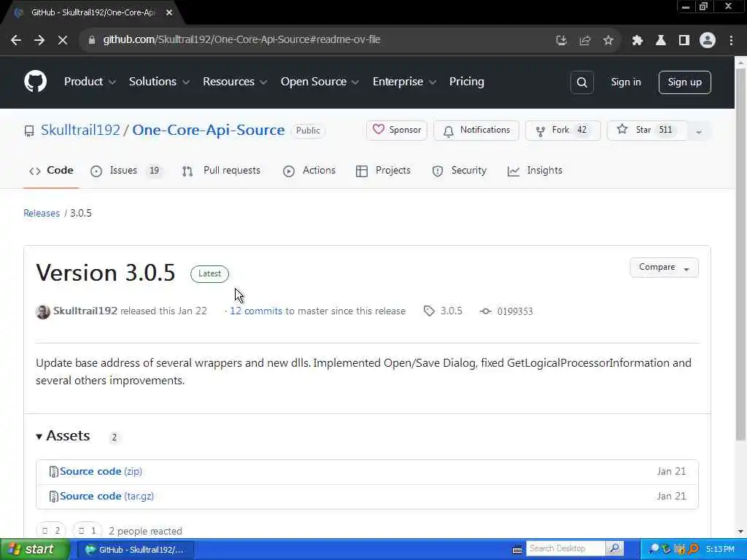Image resolution: width=747 pixels, height=560 pixels.
Task: Switch to the Insights tab
Action: coord(535,171)
